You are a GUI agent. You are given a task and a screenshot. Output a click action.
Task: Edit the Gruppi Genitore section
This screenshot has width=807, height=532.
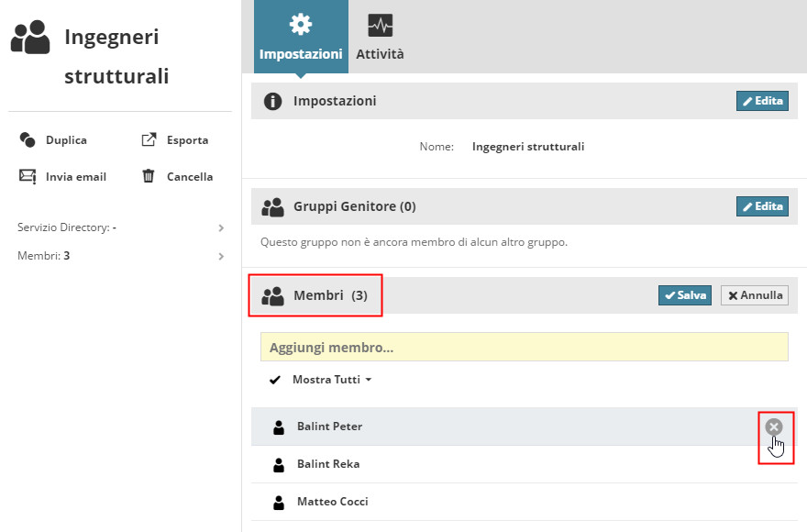click(762, 206)
